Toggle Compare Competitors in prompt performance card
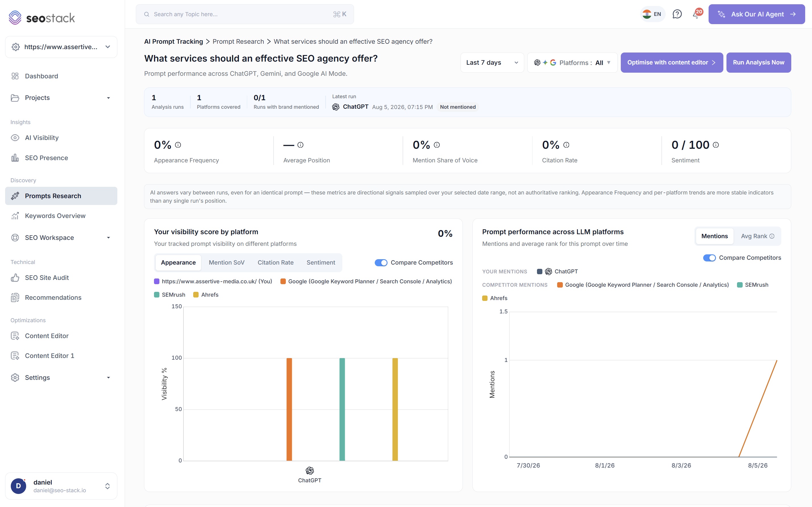 (x=709, y=258)
